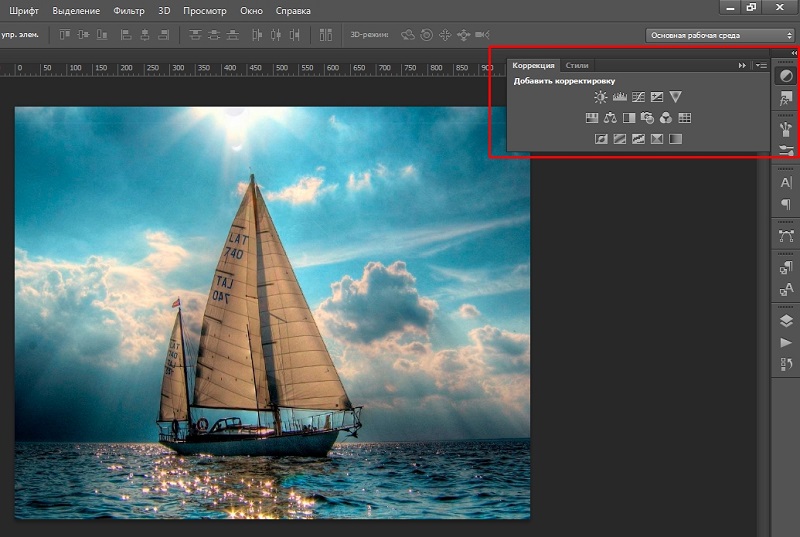Screen dimensions: 800x537
Task: Add a Color Balance adjustment (scales icon)
Action: (610, 118)
